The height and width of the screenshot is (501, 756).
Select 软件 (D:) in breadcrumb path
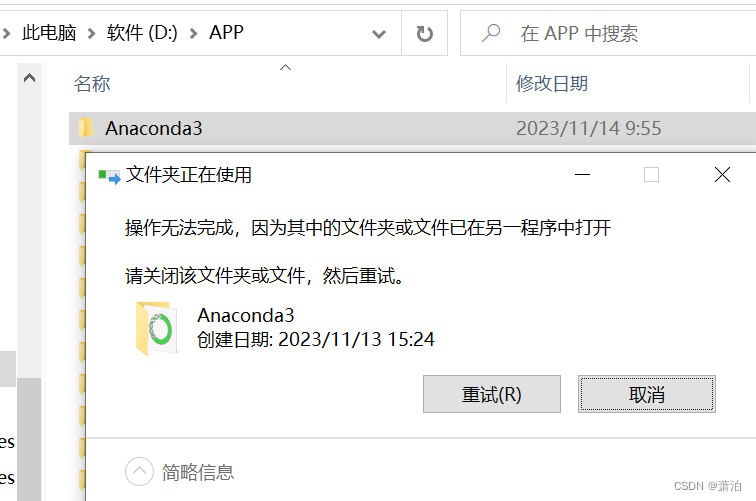pos(142,33)
